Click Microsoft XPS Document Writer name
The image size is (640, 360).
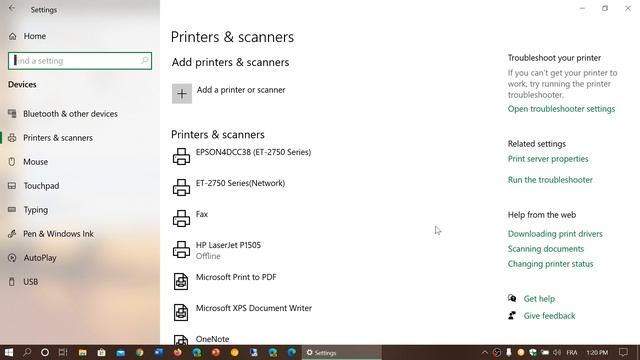pyautogui.click(x=253, y=308)
